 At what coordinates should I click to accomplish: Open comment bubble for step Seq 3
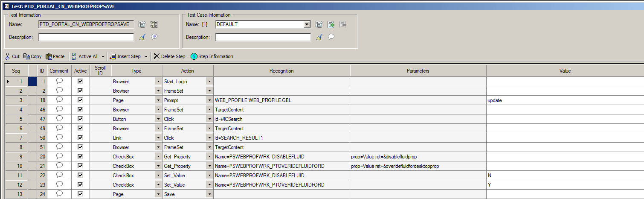59,100
